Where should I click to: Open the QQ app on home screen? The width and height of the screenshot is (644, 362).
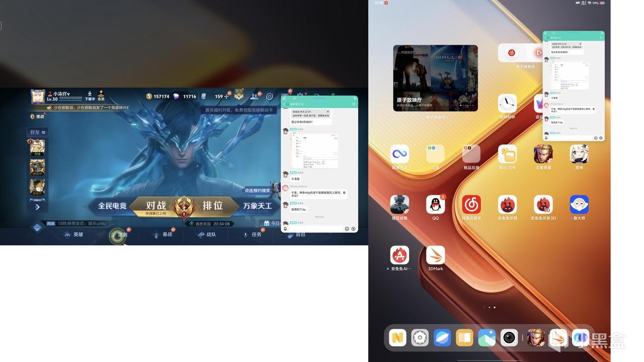435,205
